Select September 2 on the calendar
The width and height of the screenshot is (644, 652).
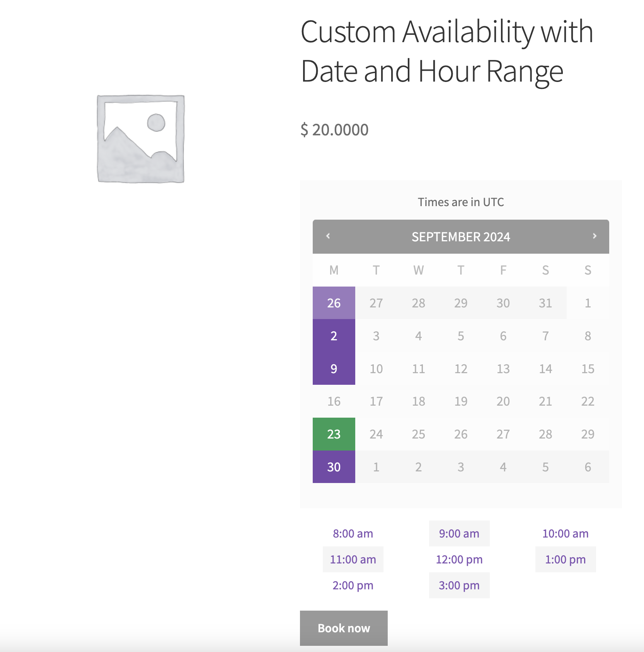[334, 336]
